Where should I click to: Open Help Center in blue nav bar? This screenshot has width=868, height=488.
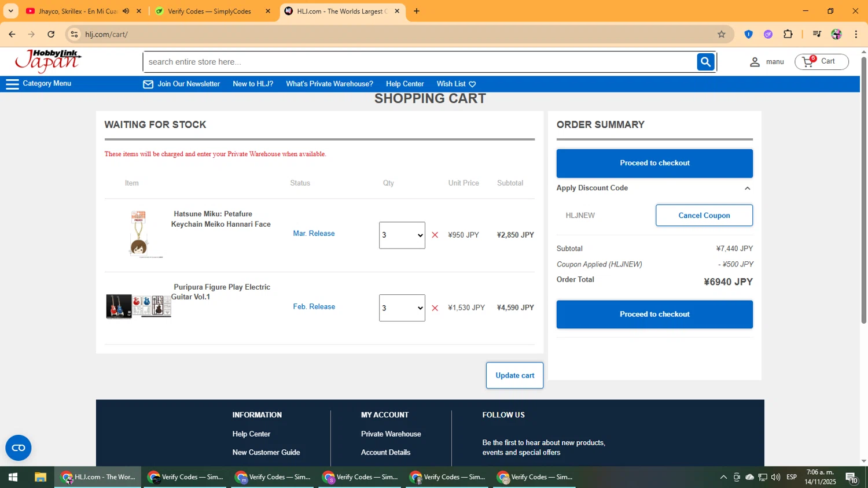pyautogui.click(x=404, y=84)
